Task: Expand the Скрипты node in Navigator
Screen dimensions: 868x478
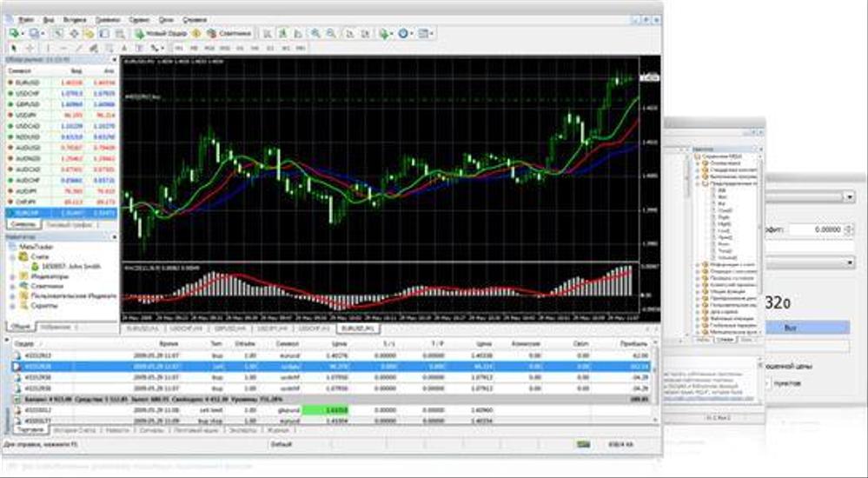Action: (x=13, y=306)
